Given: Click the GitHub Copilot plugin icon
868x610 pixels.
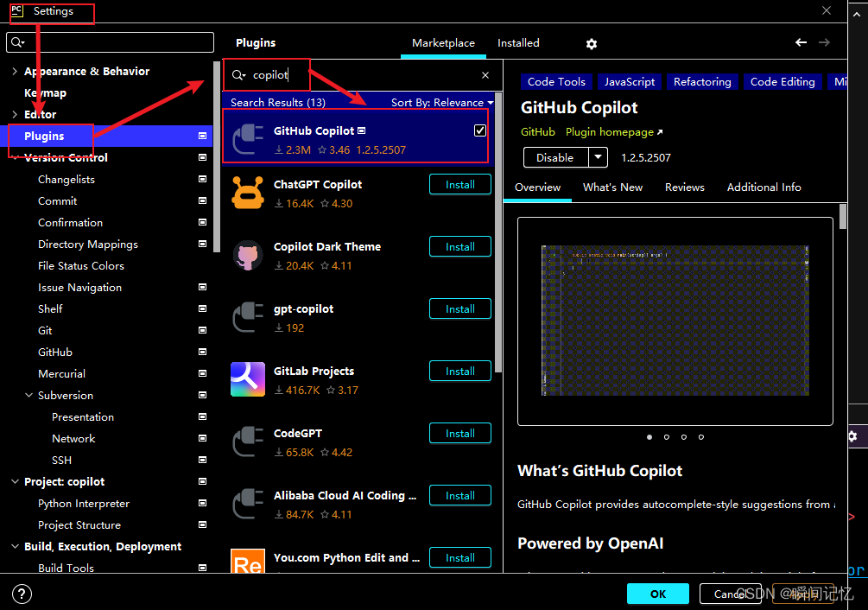Looking at the screenshot, I should 248,139.
